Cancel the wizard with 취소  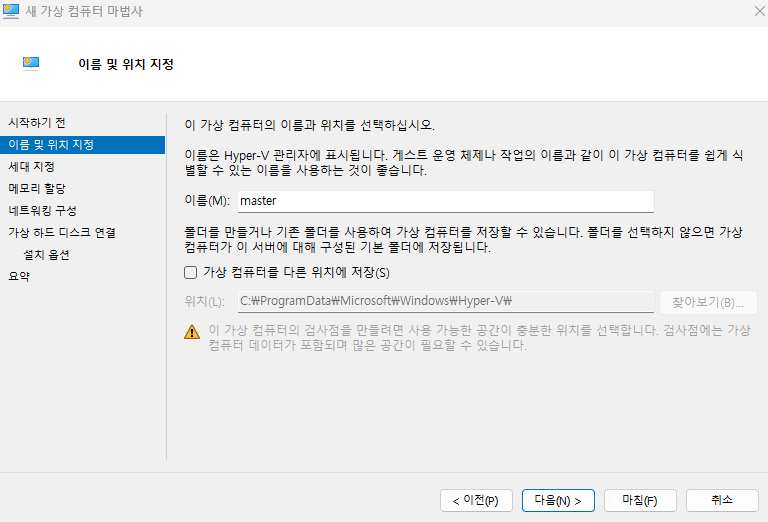[x=722, y=500]
